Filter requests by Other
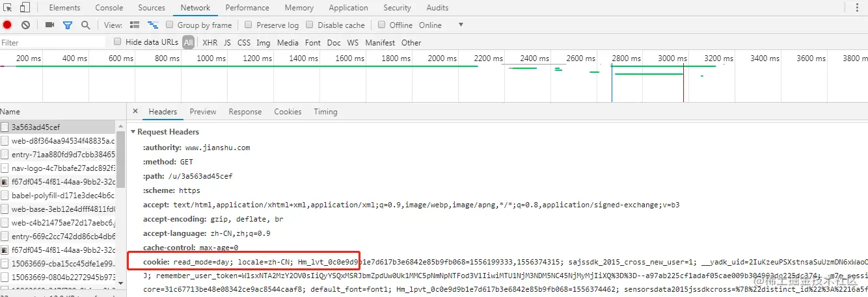 click(411, 42)
